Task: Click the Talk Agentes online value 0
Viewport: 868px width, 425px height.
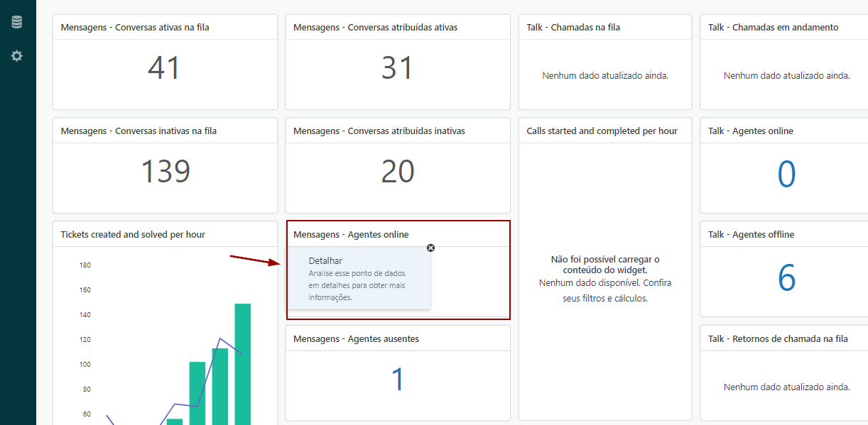Action: (786, 175)
